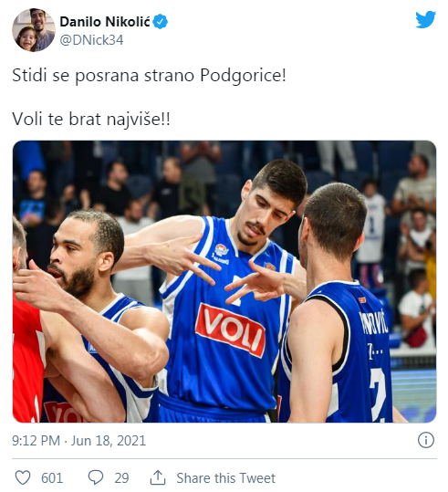The width and height of the screenshot is (448, 492).
Task: Like the tweet with heart icon
Action: pyautogui.click(x=23, y=478)
